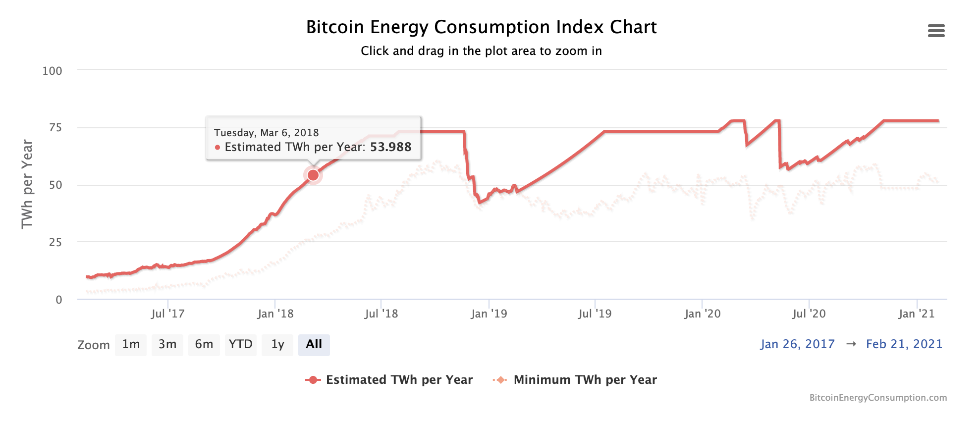The width and height of the screenshot is (980, 422).
Task: Select the highlighted Mar 6 data point marker
Action: [313, 174]
